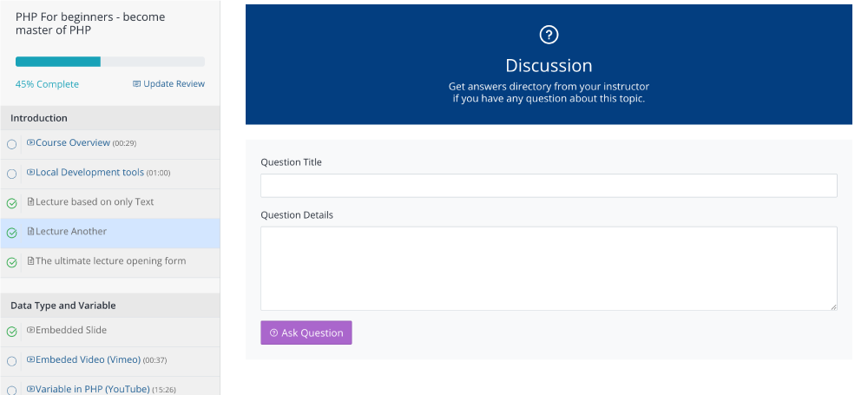Click the course progress bar
The image size is (868, 395).
pyautogui.click(x=110, y=62)
